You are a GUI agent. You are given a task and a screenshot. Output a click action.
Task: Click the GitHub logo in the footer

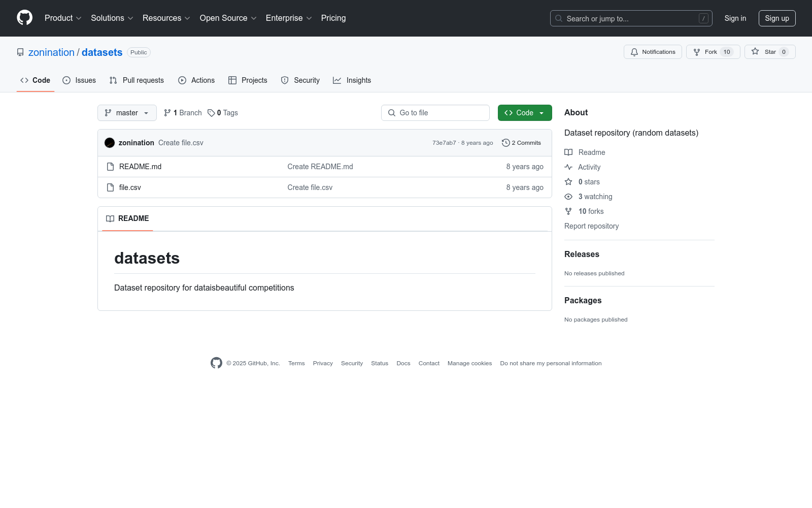coord(216,363)
